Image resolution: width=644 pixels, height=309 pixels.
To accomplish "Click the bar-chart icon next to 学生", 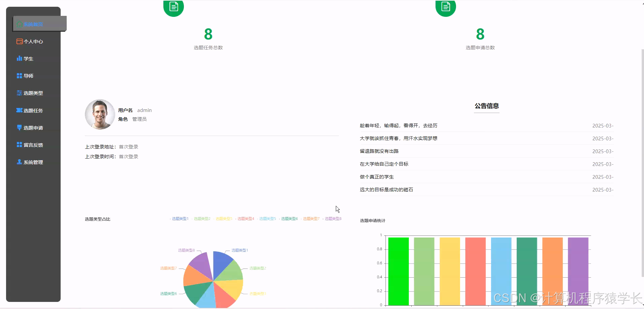I will [19, 58].
